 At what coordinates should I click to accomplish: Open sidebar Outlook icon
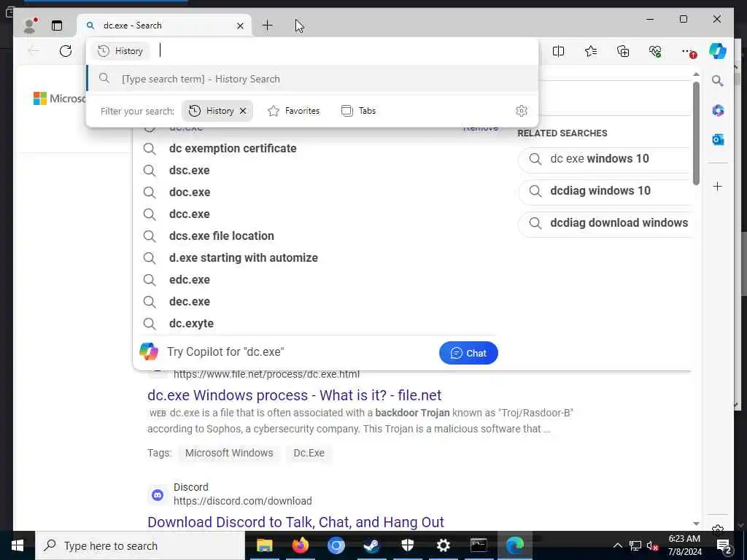(718, 139)
